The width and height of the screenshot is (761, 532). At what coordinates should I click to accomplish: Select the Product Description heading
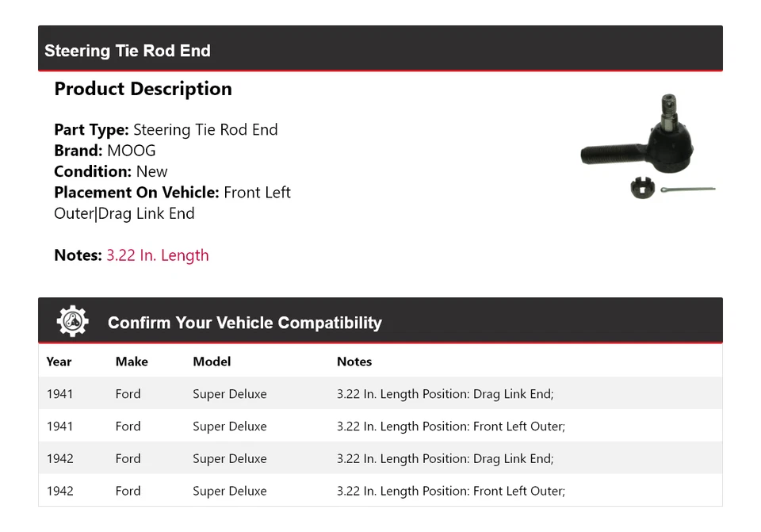(143, 89)
